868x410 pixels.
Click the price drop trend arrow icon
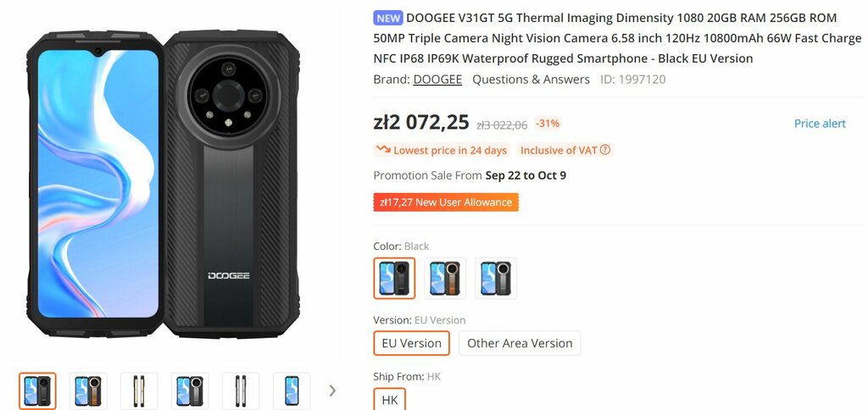pyautogui.click(x=383, y=149)
